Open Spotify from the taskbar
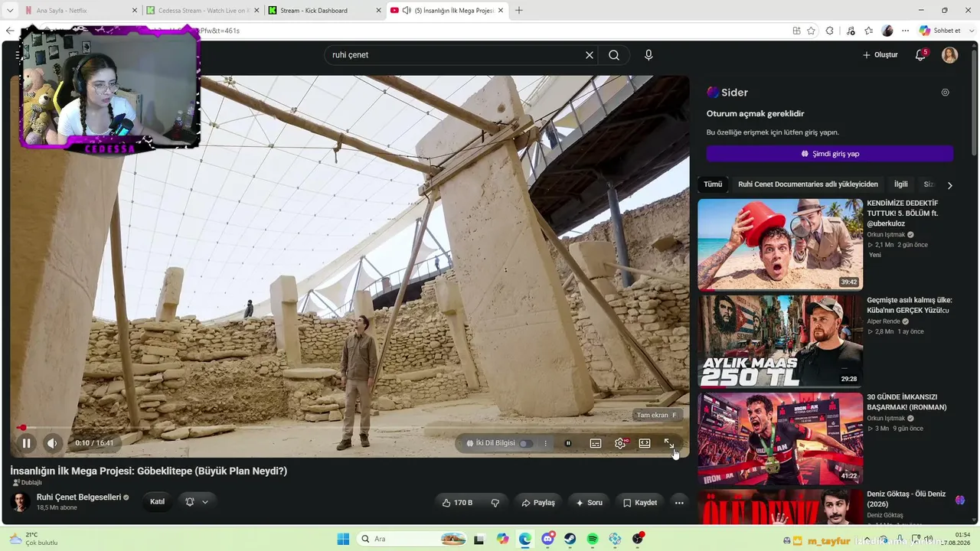980x551 pixels. [x=593, y=539]
